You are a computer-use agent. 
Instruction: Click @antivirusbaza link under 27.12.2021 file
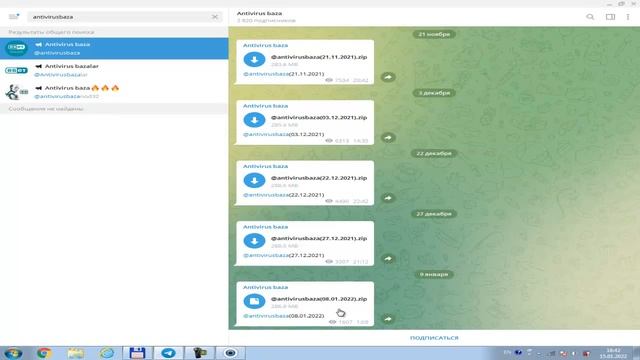point(266,255)
